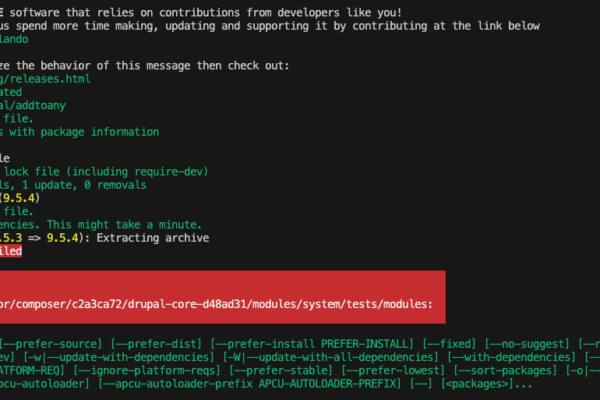Open the releases.html link
The width and height of the screenshot is (600, 400).
pos(45,79)
